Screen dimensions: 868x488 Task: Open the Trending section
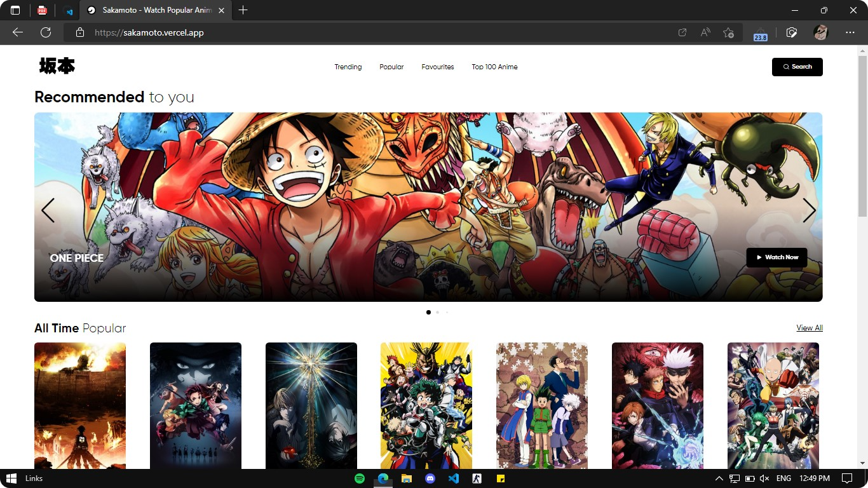(348, 67)
